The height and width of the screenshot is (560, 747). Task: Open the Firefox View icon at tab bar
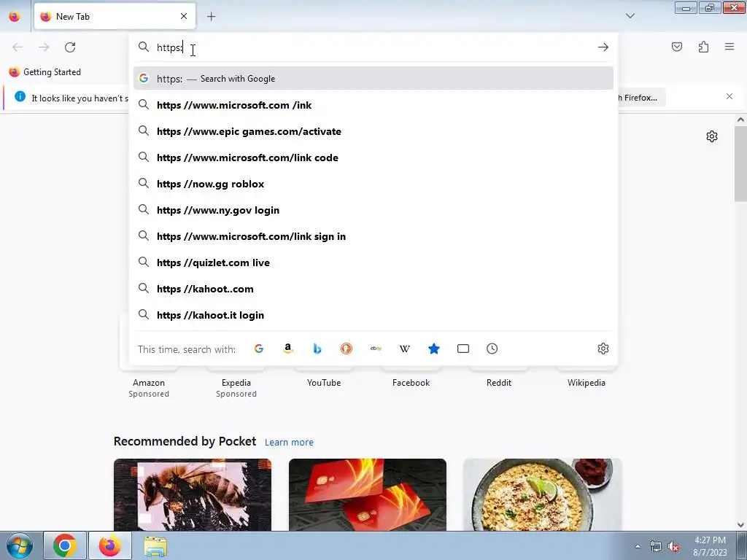pos(15,16)
